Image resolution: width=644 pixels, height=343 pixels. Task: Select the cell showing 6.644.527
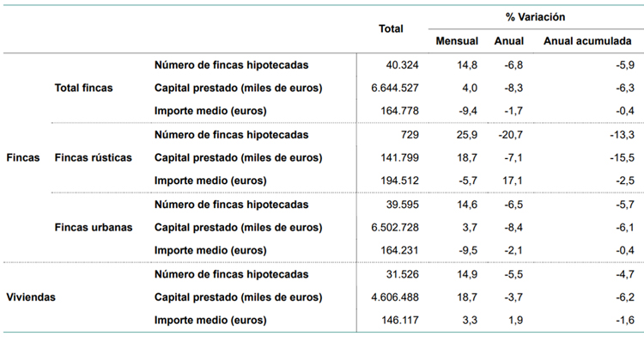pyautogui.click(x=395, y=88)
